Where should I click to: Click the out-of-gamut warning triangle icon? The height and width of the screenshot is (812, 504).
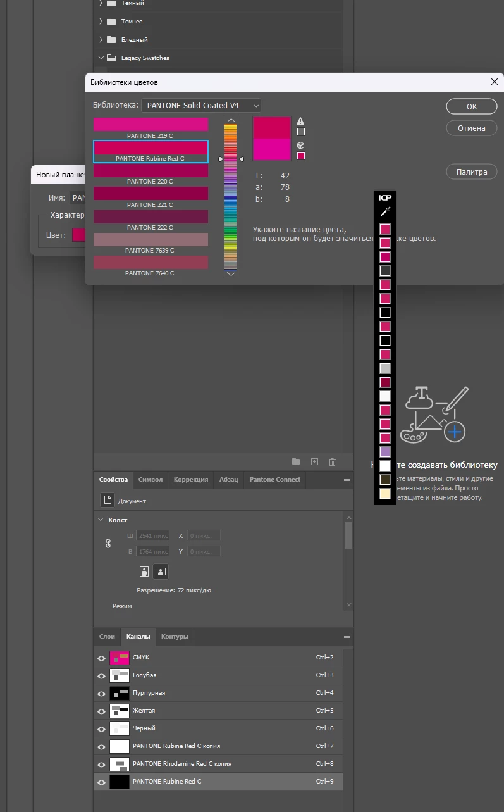pyautogui.click(x=301, y=121)
